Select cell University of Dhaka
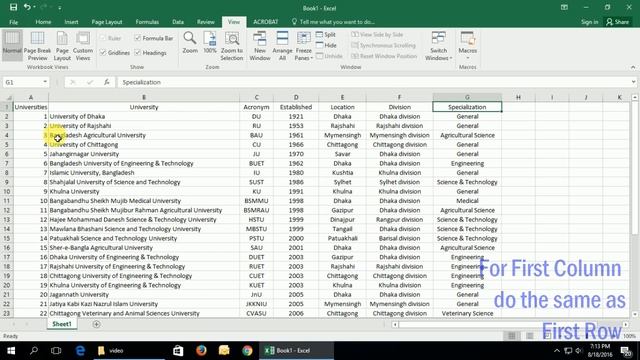The image size is (640, 360). click(144, 116)
